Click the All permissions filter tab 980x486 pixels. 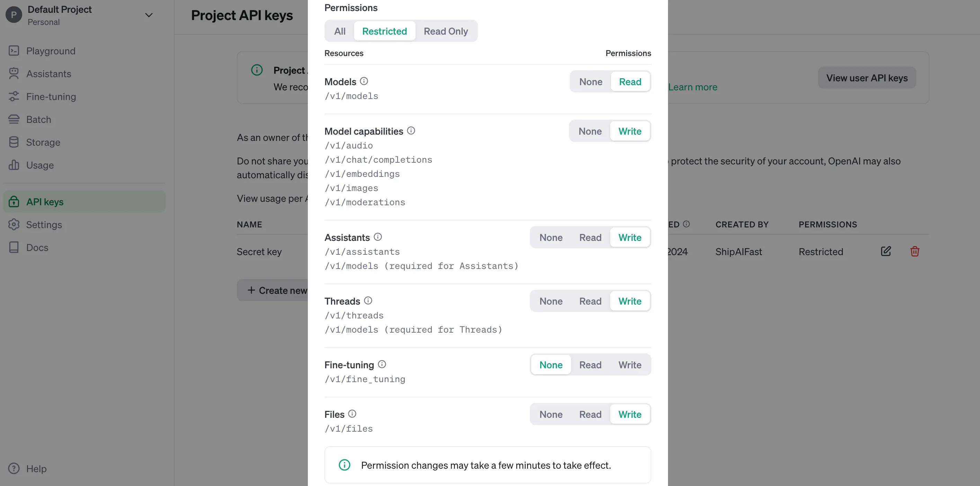pyautogui.click(x=339, y=30)
